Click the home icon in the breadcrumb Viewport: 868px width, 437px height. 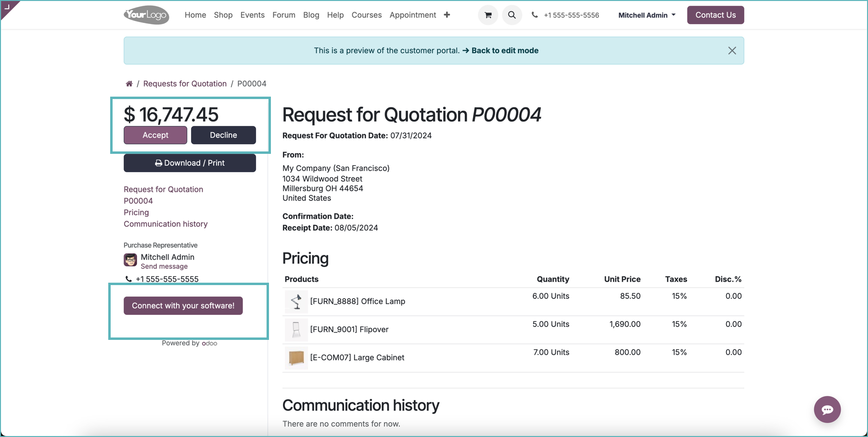[x=129, y=83]
